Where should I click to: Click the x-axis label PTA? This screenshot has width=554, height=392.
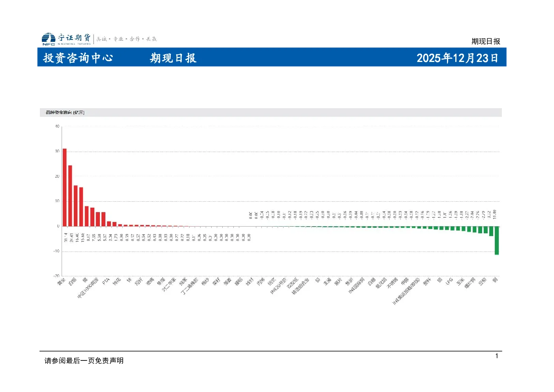click(105, 281)
